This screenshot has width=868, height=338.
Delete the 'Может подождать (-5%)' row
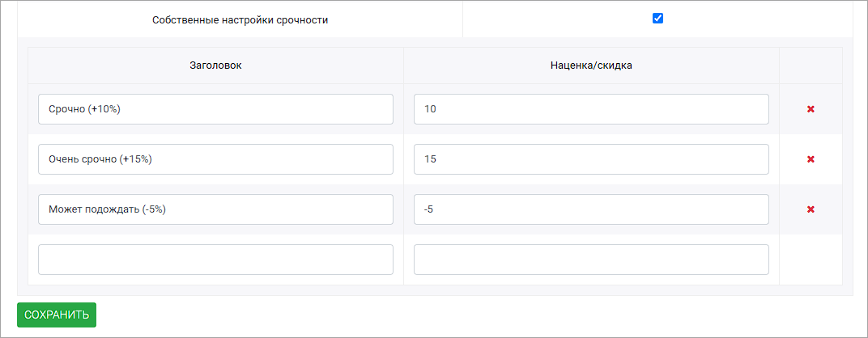(x=811, y=209)
